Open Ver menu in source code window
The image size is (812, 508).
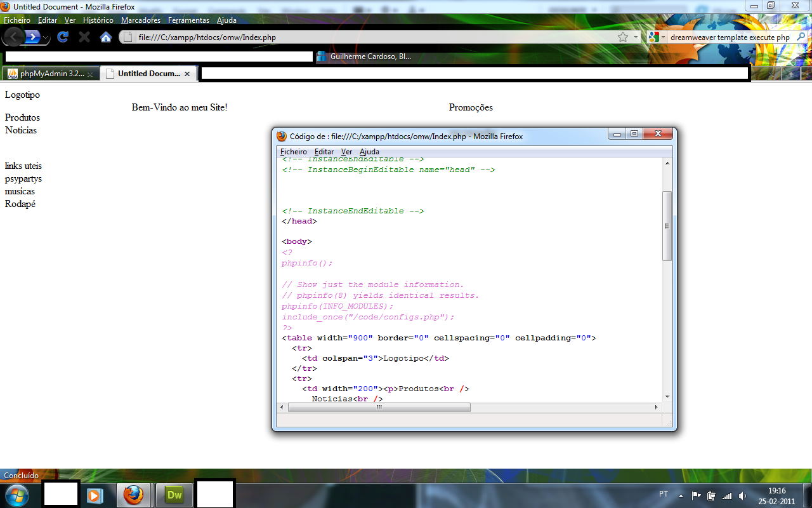[x=346, y=152]
